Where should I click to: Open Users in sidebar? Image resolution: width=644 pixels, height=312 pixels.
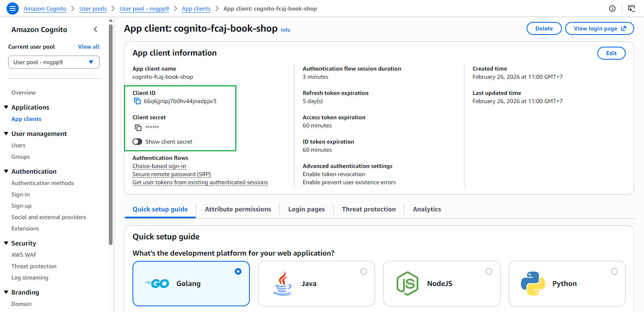click(18, 145)
